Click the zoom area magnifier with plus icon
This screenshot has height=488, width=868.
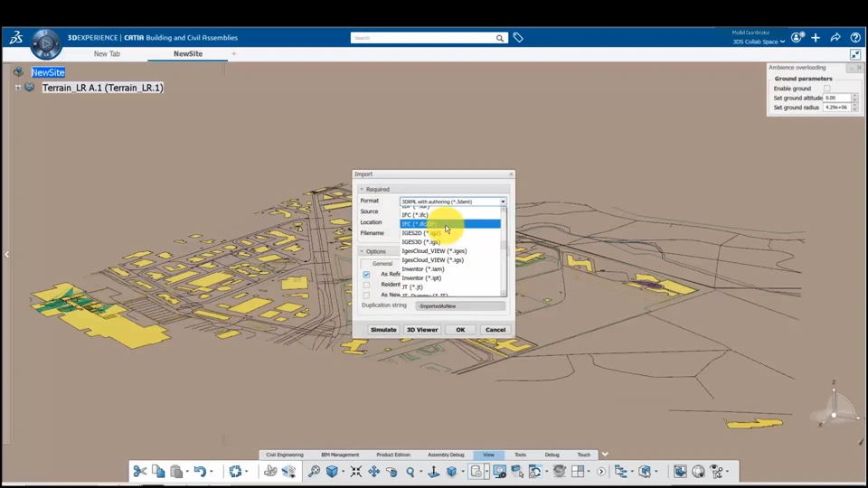[314, 472]
